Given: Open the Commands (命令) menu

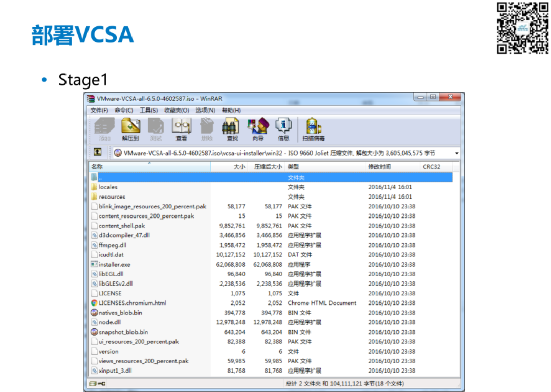Looking at the screenshot, I should [x=124, y=111].
